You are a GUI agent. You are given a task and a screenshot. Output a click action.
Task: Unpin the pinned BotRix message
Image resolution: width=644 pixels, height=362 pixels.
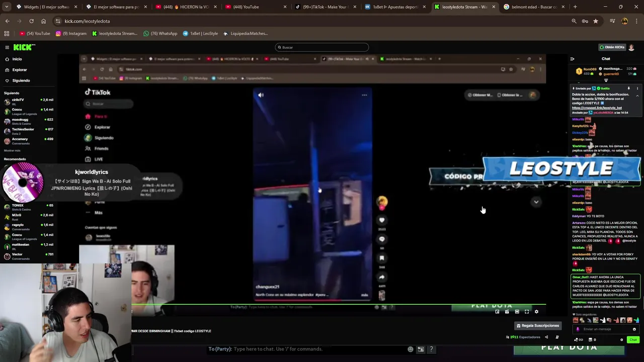click(629, 88)
